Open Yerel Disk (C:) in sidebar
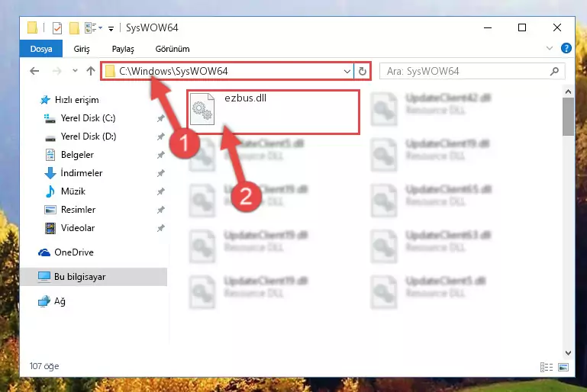Screen dimensions: 587x392 [88, 118]
